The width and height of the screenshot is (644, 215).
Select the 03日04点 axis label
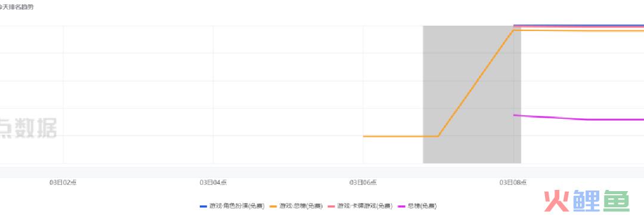213,183
